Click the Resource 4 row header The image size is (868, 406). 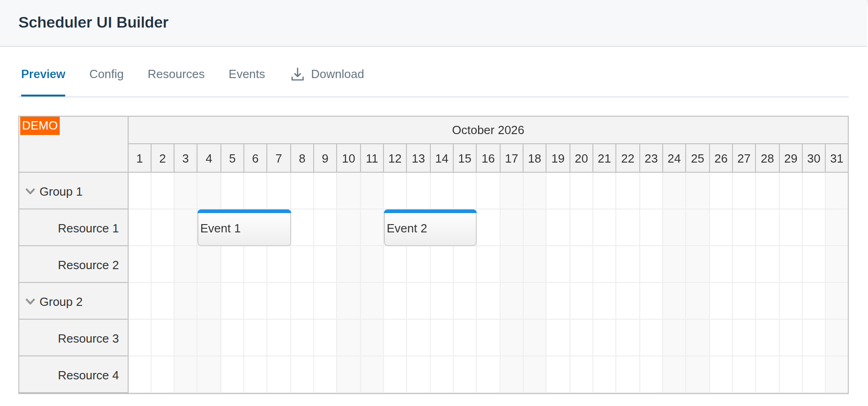73,375
